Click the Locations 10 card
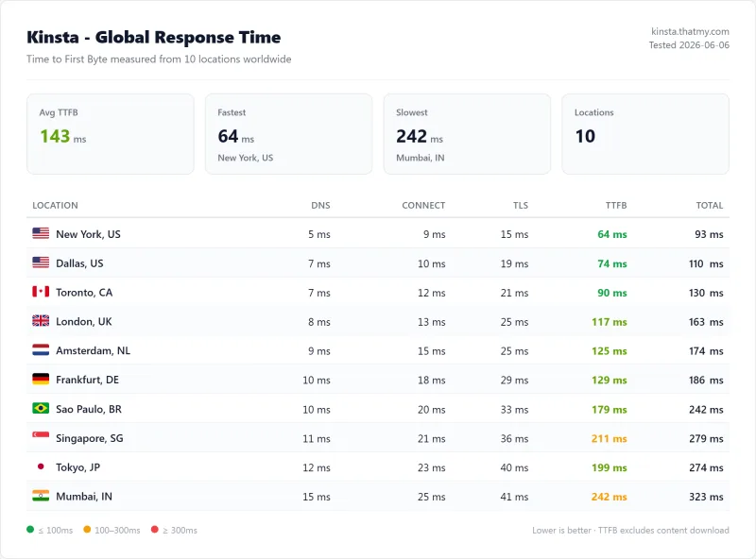 (x=645, y=134)
